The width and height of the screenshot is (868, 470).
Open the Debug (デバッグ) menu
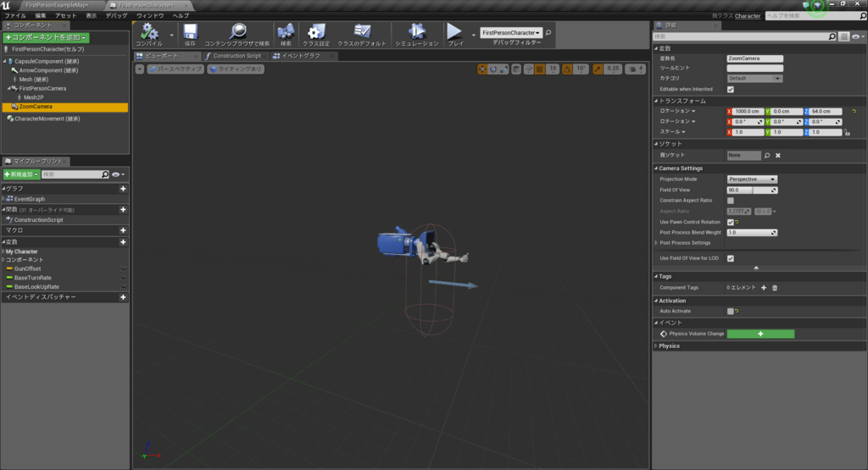116,15
